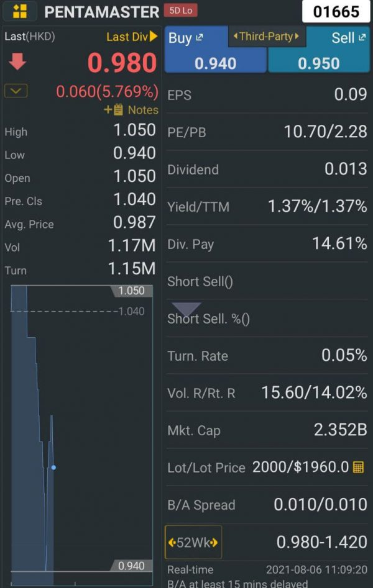Click the Sell external link icon
The height and width of the screenshot is (588, 373).
tap(362, 37)
